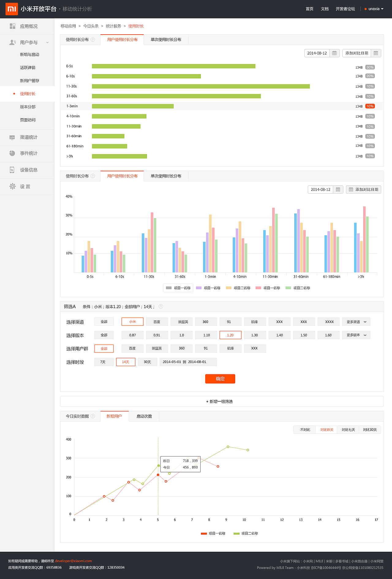The width and height of the screenshot is (392, 579).
Task: Open calendar icon beside second 2014-08-12 date
Action: (338, 190)
